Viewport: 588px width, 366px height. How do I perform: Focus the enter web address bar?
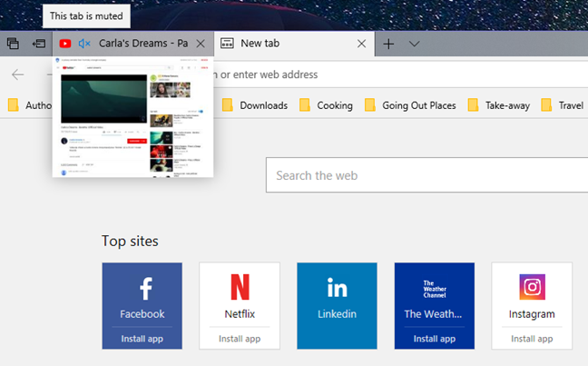pos(400,74)
